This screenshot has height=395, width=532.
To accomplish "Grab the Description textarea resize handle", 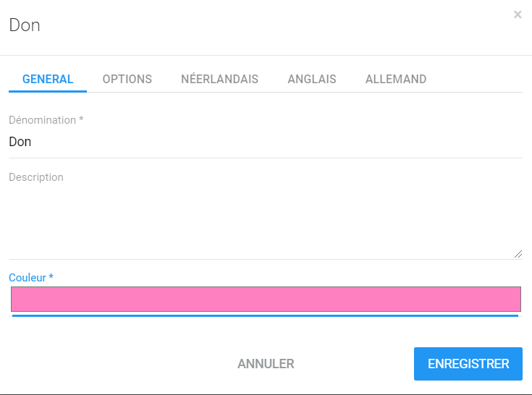I will coord(518,254).
